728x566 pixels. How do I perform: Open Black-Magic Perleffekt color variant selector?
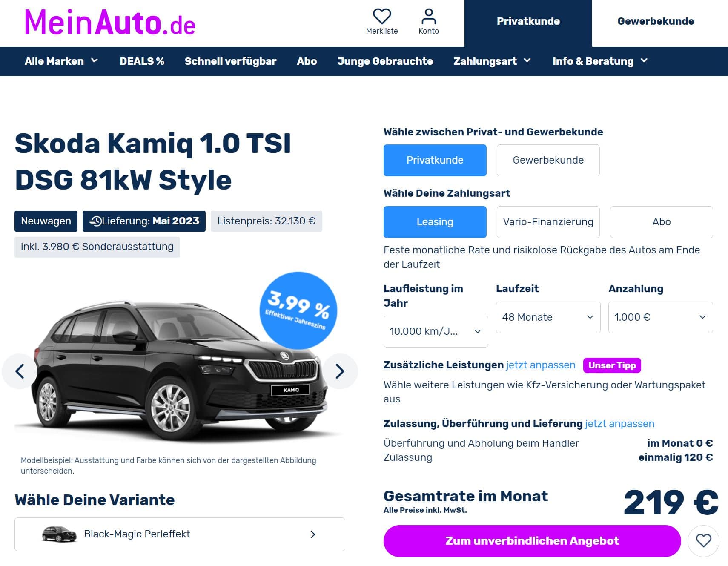coord(180,534)
